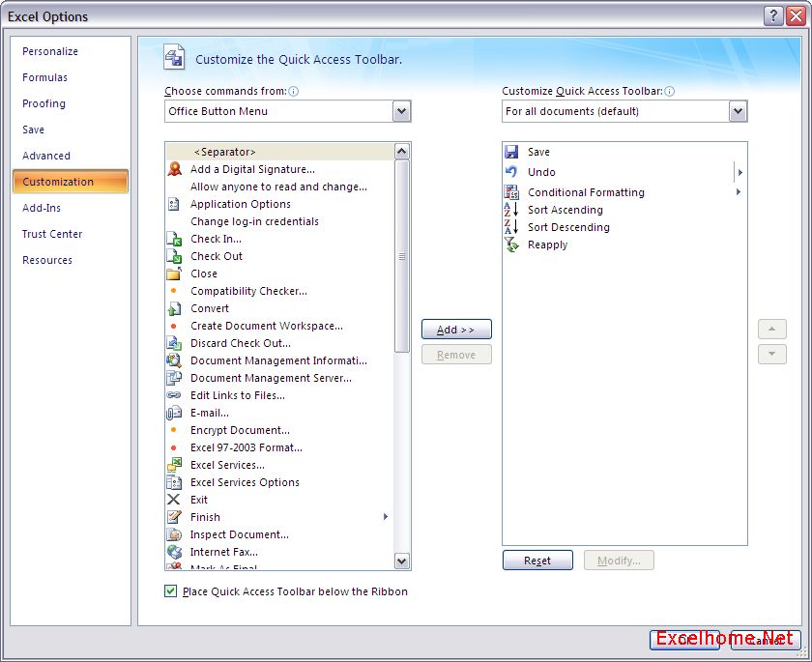Open the Choose commands from dropdown

tap(401, 111)
